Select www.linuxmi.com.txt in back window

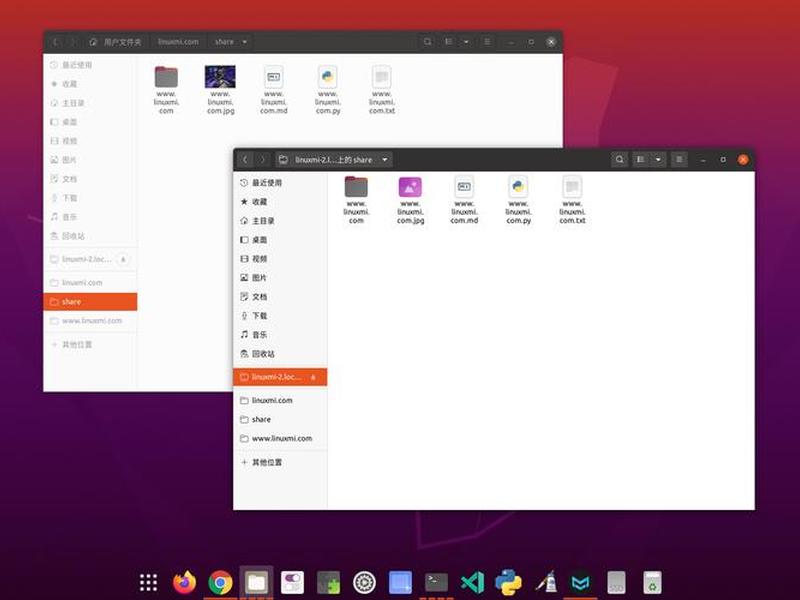pos(382,90)
